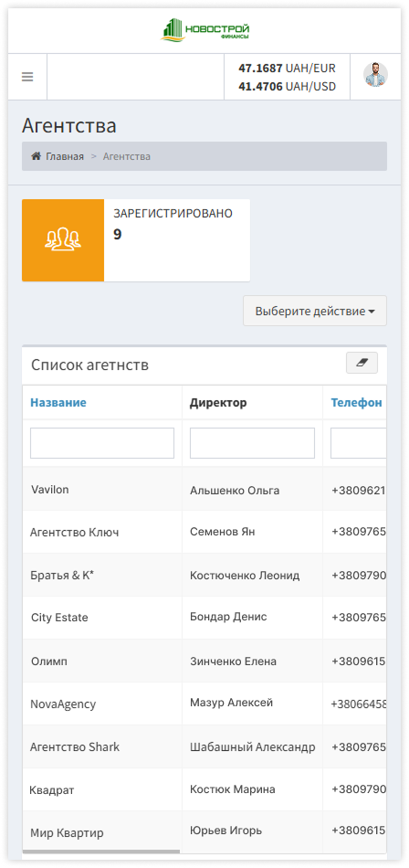Click the home icon in breadcrumbs
Screen dimensions: 409x868
(36, 156)
